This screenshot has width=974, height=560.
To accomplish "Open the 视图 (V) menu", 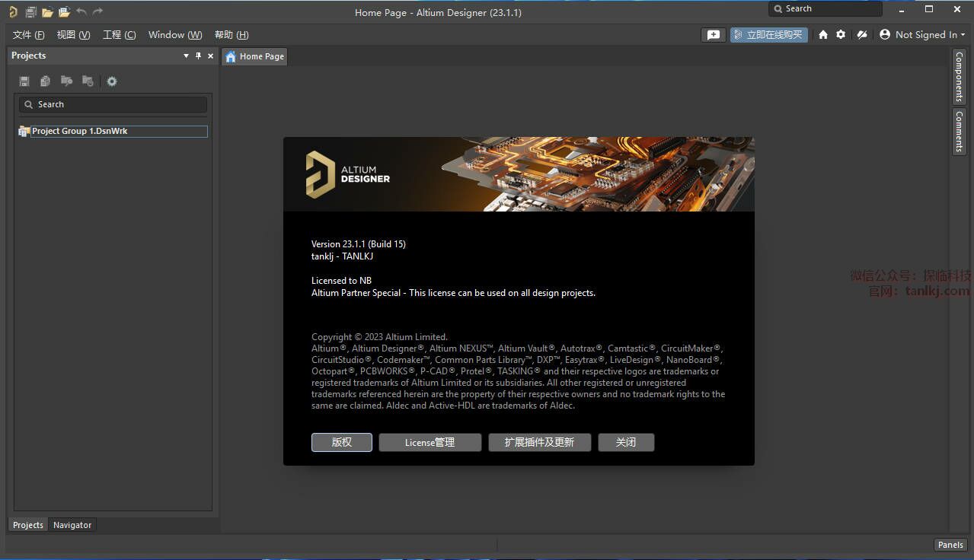I will (73, 35).
